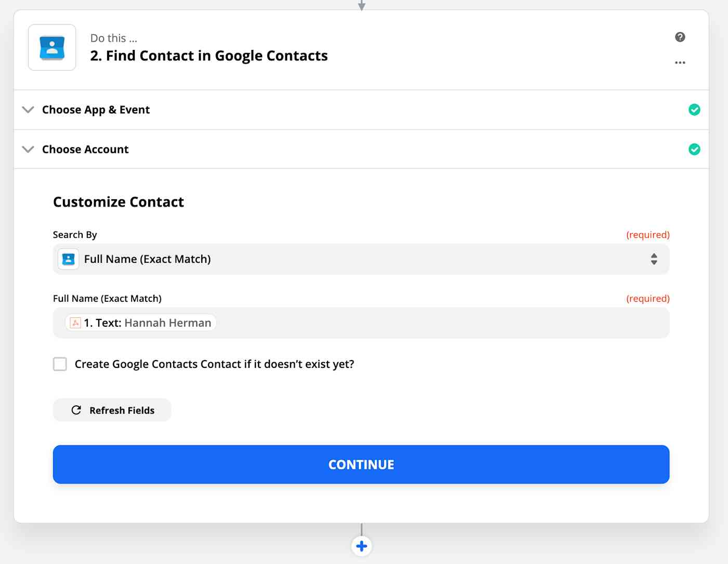Expand the Choose App & Event chevron
The image size is (728, 564).
coord(28,110)
